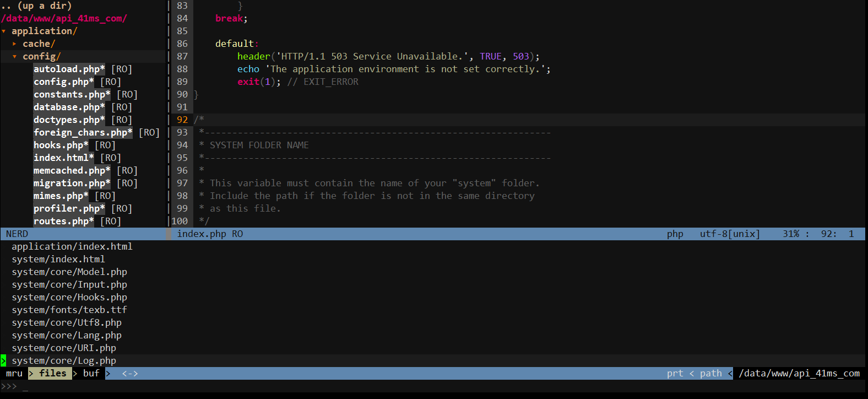This screenshot has width=868, height=399.
Task: Select system/core/Hooks.php in results
Action: (x=69, y=298)
